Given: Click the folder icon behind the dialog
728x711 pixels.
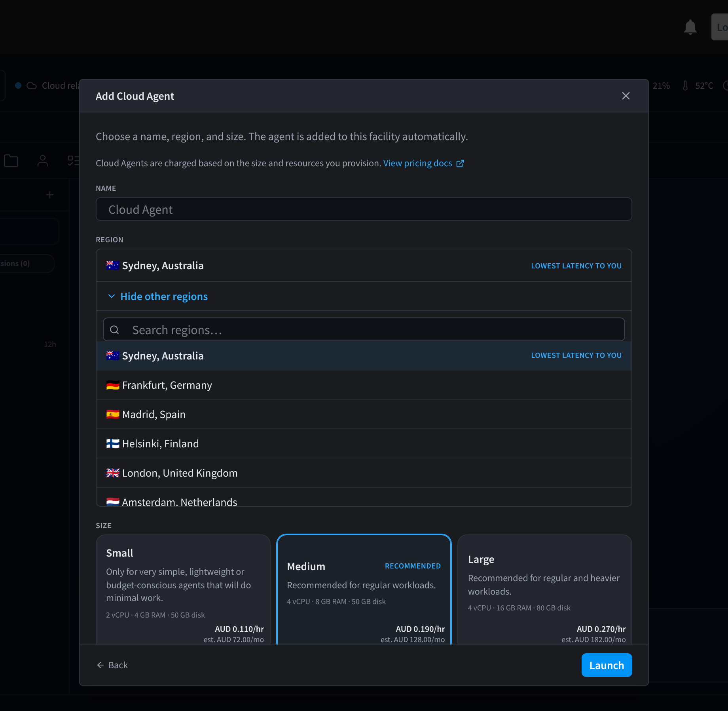Looking at the screenshot, I should [11, 161].
